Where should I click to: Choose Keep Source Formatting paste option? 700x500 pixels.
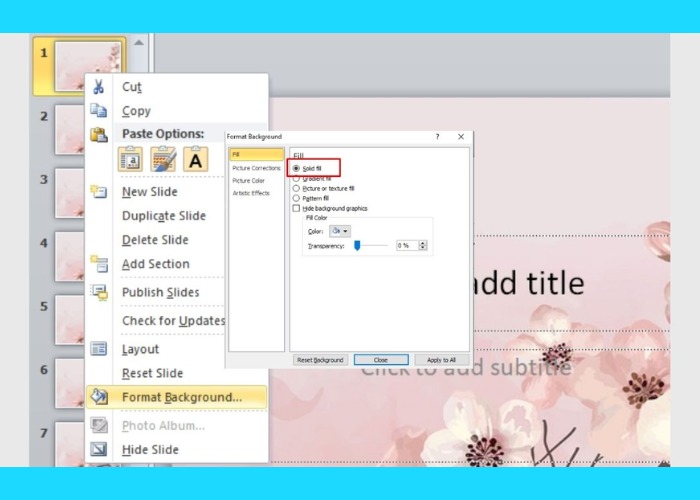point(163,159)
